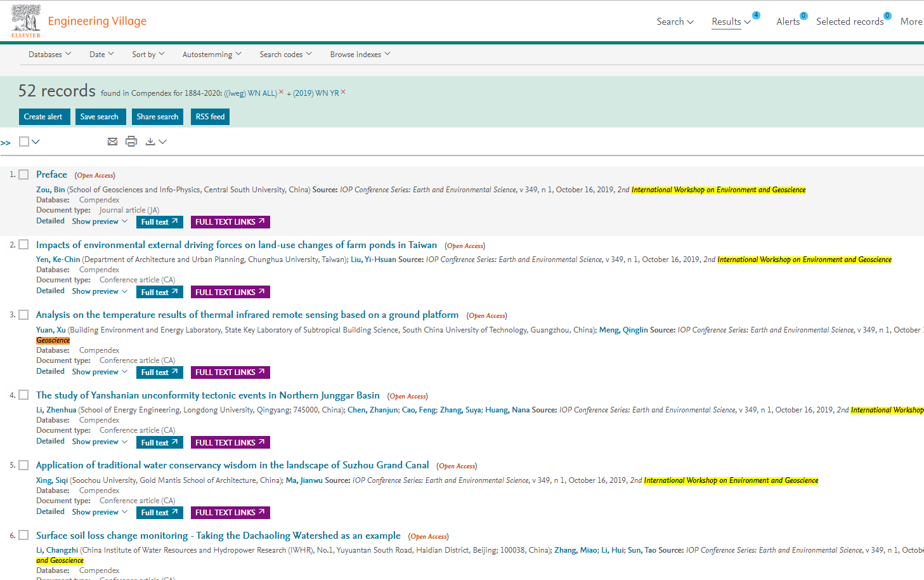This screenshot has width=924, height=580.
Task: Open author link Ma, Jianwu
Action: tap(304, 480)
